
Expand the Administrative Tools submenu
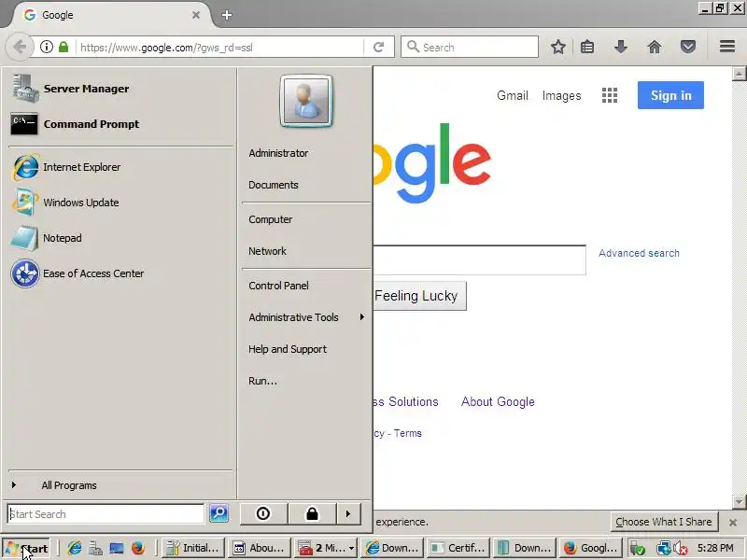point(306,317)
